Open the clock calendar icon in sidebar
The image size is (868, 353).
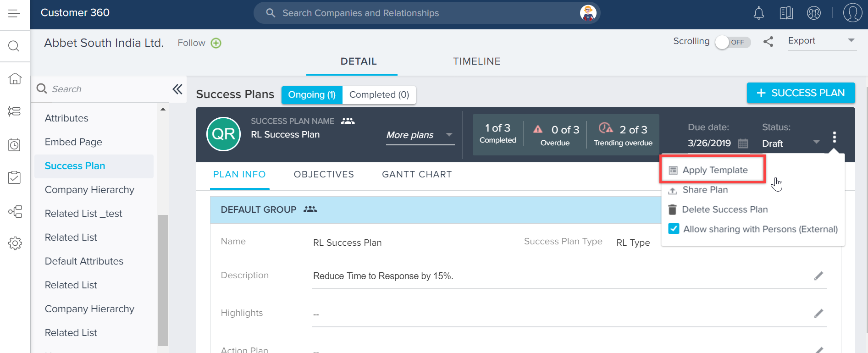tap(15, 144)
